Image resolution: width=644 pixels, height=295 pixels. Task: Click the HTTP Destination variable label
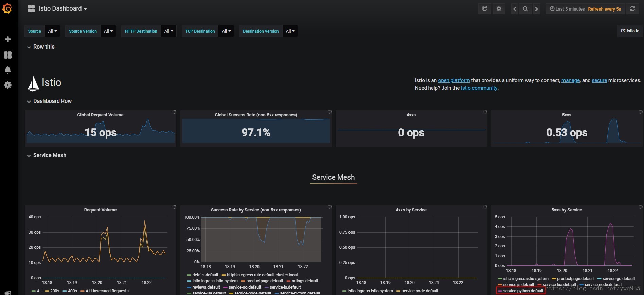[x=141, y=31]
